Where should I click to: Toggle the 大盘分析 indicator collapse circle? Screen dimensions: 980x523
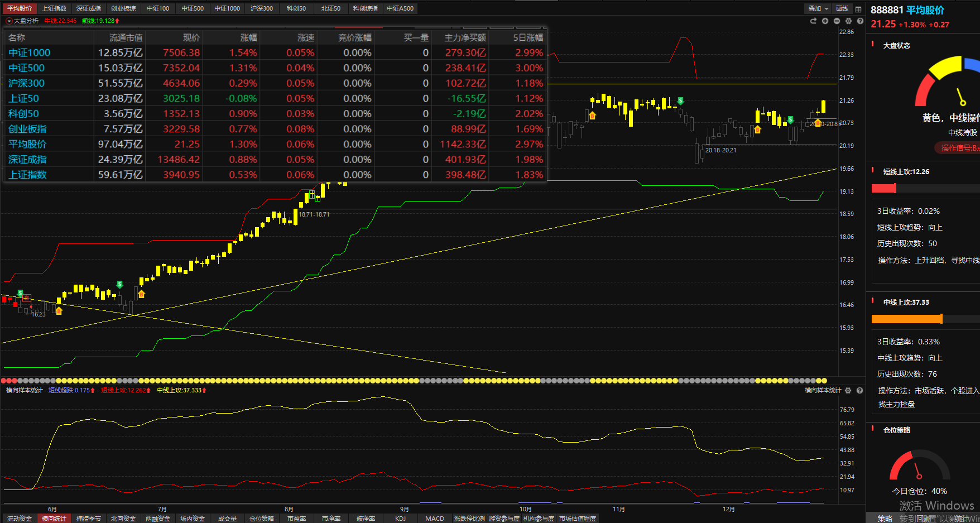click(9, 21)
